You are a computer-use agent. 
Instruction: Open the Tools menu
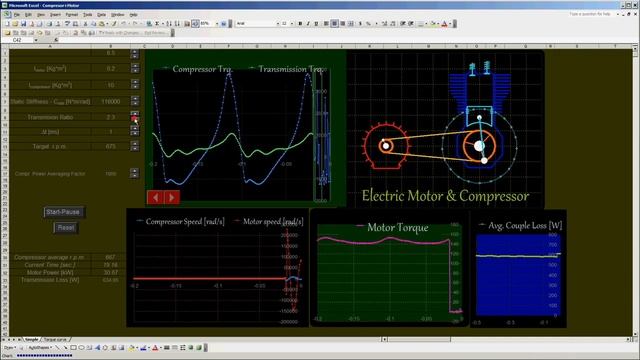[x=87, y=15]
